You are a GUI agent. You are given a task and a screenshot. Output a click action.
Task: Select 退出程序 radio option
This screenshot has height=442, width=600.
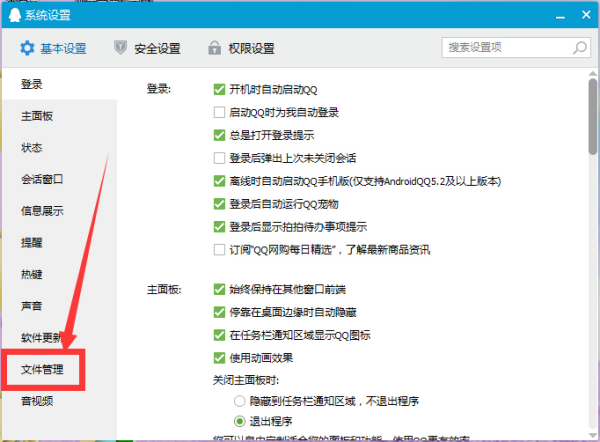click(x=240, y=421)
